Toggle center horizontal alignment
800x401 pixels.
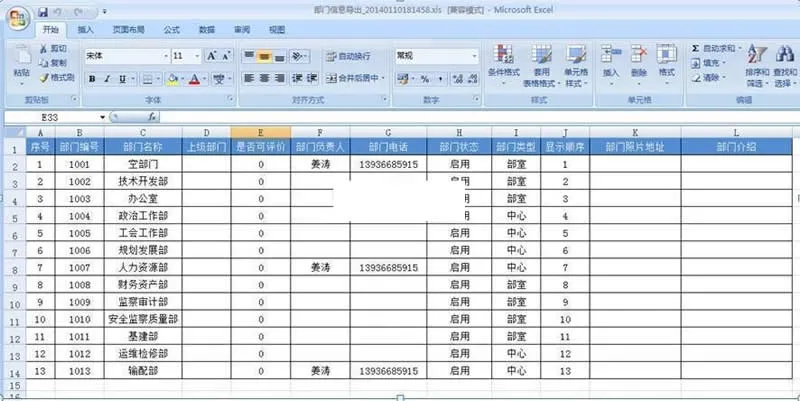click(x=264, y=79)
